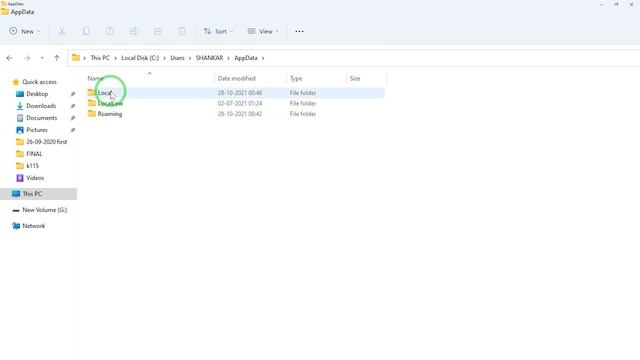
Task: Click the Desktop pin icon
Action: (73, 94)
